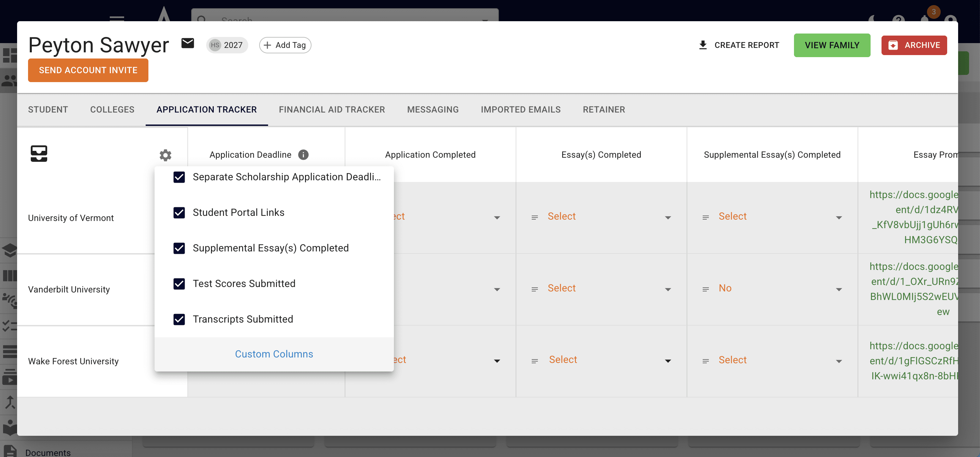Switch to the Colleges tab
The width and height of the screenshot is (980, 457).
click(112, 109)
